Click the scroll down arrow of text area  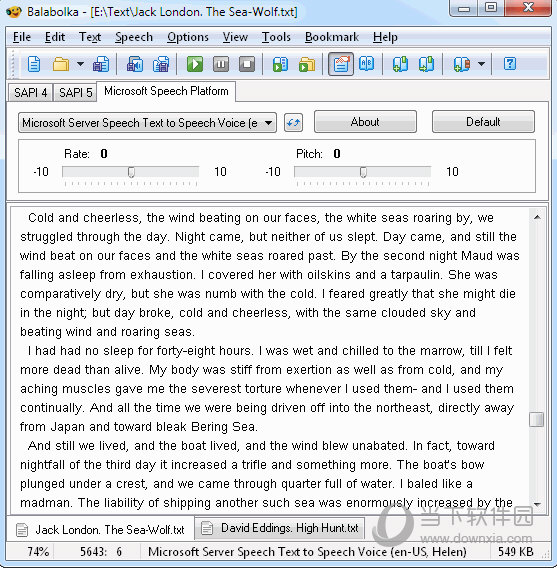click(x=537, y=504)
